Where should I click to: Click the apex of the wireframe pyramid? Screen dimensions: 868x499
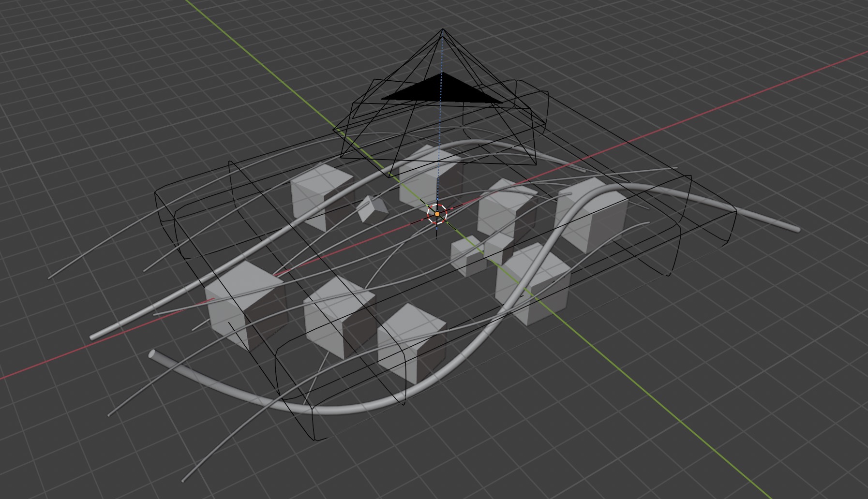coord(442,30)
